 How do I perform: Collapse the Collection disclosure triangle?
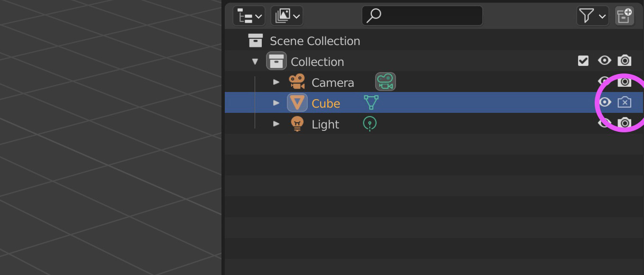(x=255, y=61)
